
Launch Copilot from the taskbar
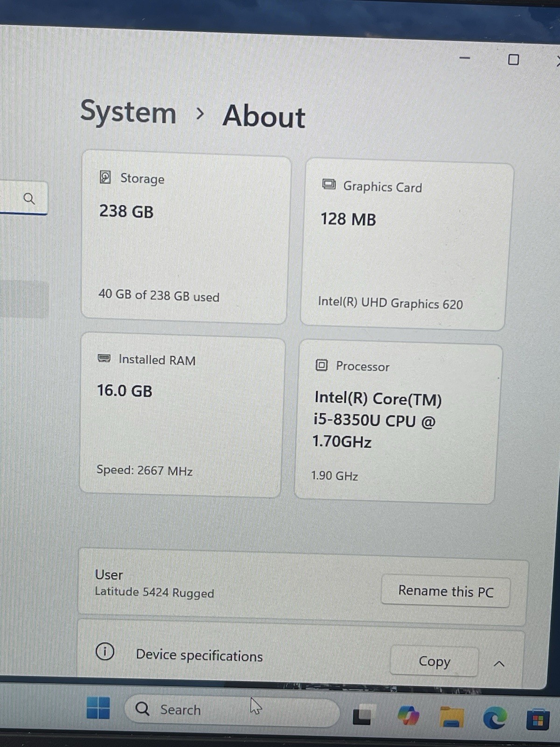point(408,715)
